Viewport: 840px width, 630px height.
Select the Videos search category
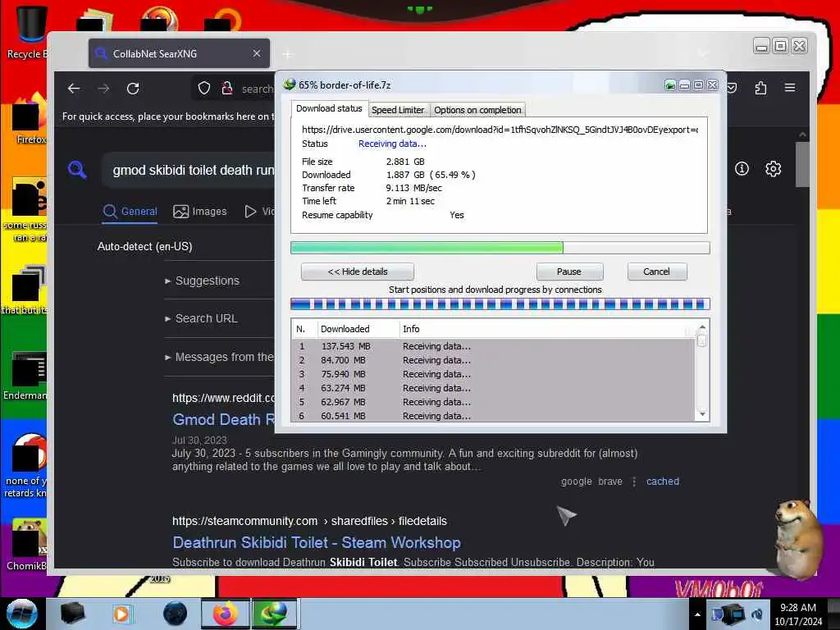pyautogui.click(x=259, y=212)
